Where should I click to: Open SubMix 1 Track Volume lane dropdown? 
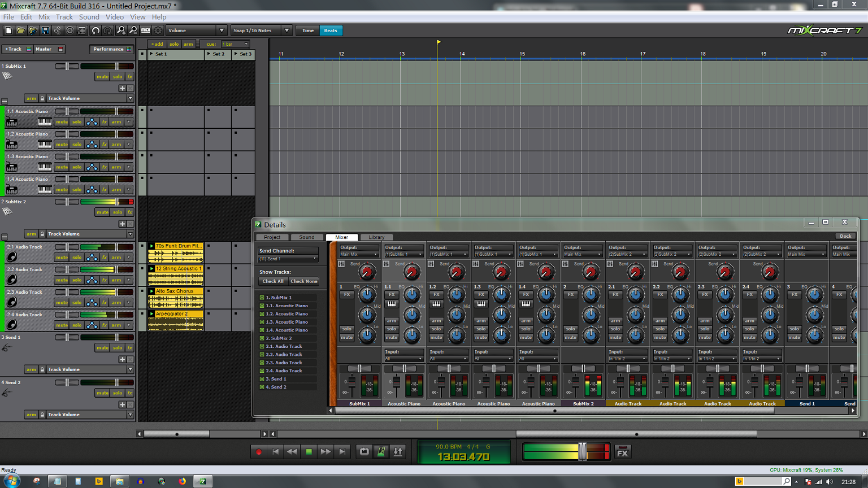click(131, 98)
